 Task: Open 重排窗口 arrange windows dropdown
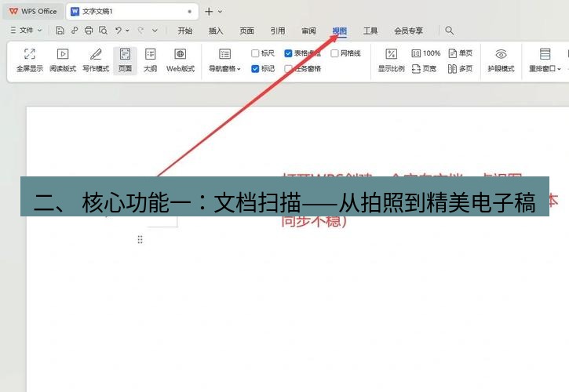(545, 60)
